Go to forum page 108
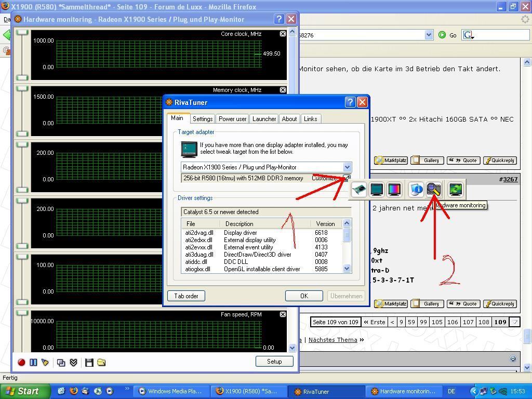This screenshot has width=532, height=399. (484, 322)
